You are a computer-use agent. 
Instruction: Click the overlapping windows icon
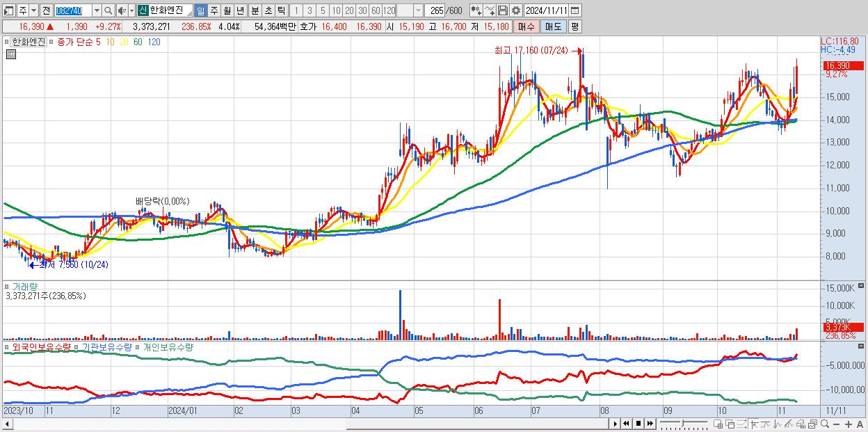(x=730, y=424)
